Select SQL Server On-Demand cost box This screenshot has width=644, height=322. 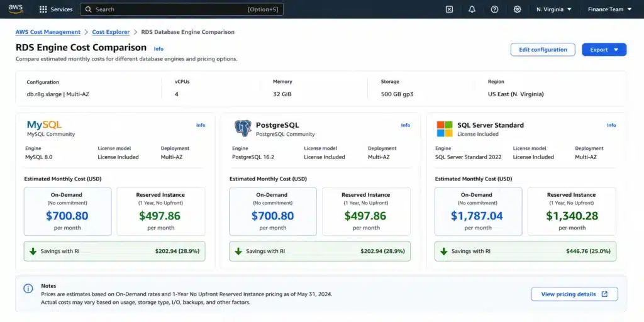click(x=479, y=211)
